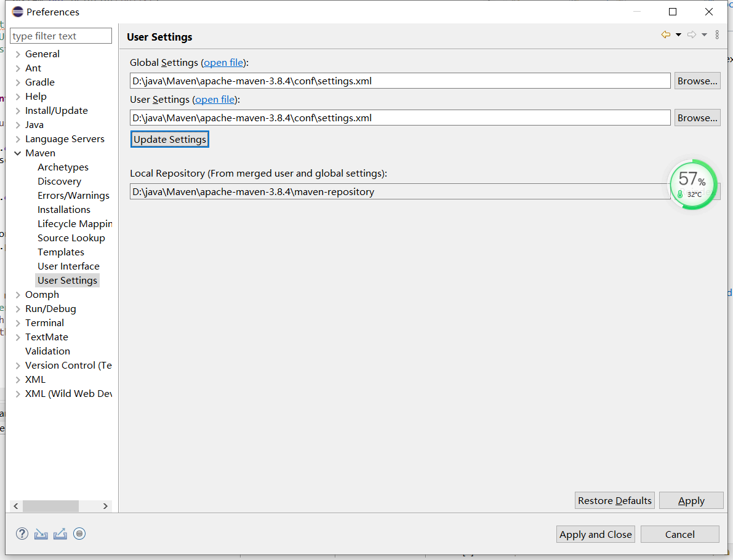The image size is (733, 560).
Task: Select Discovery under Maven
Action: pos(59,182)
